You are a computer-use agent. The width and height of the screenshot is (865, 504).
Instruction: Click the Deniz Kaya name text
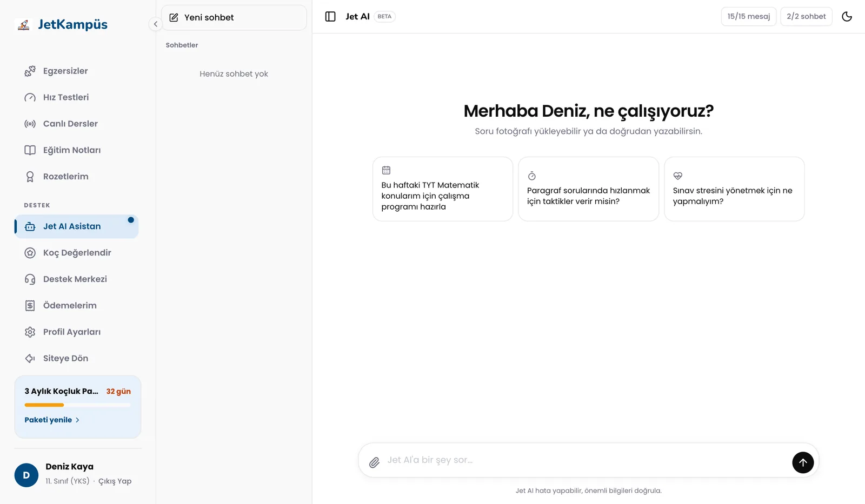(x=69, y=467)
